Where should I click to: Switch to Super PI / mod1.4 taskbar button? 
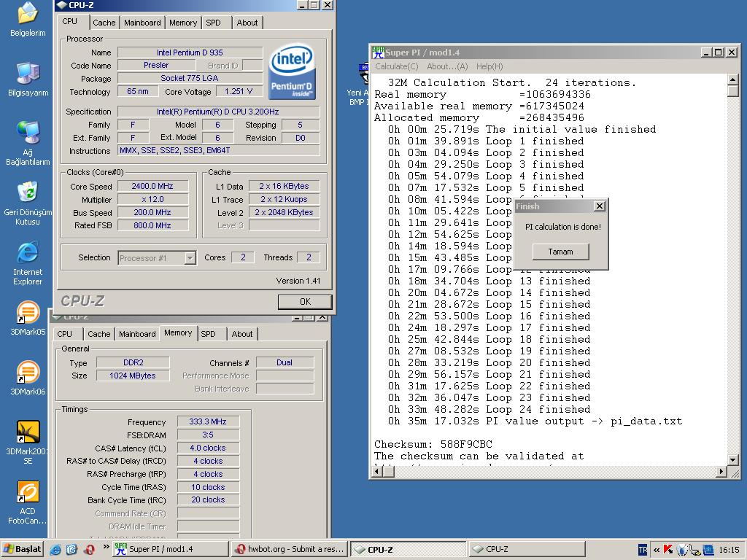[x=171, y=549]
